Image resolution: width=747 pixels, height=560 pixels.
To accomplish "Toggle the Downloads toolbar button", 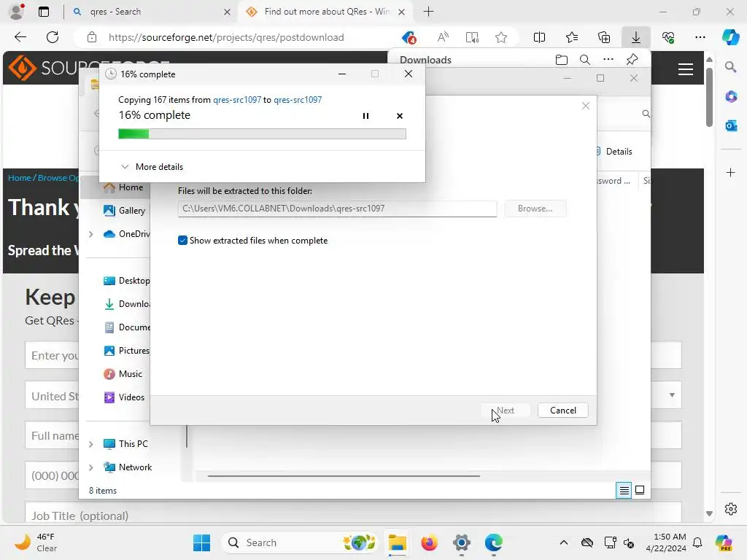I will click(x=636, y=37).
